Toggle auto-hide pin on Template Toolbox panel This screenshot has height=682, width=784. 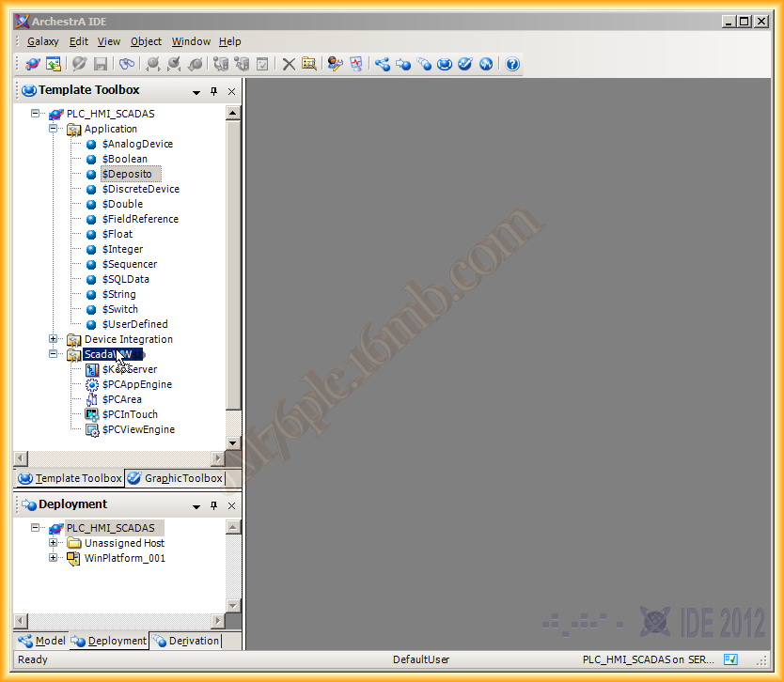(214, 91)
